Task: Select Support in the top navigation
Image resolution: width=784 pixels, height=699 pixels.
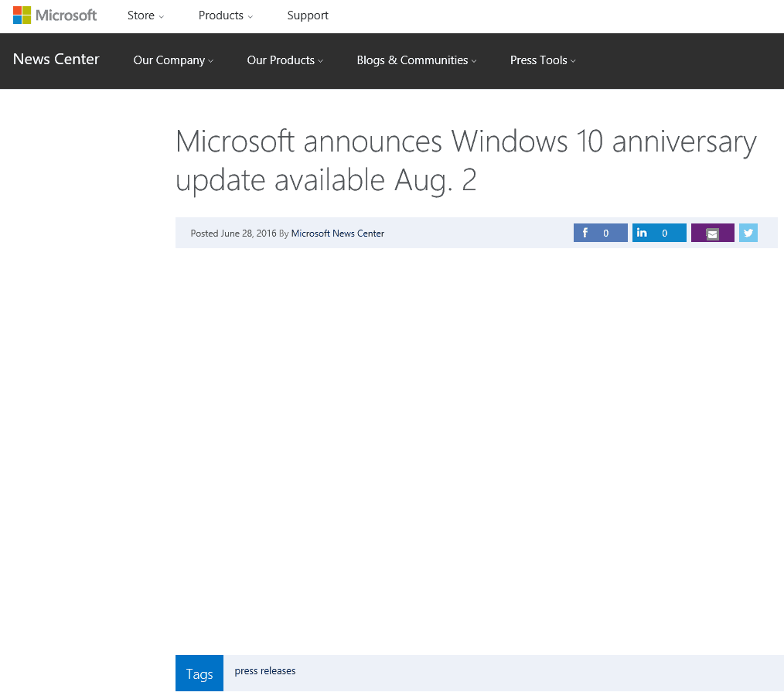Action: tap(307, 15)
